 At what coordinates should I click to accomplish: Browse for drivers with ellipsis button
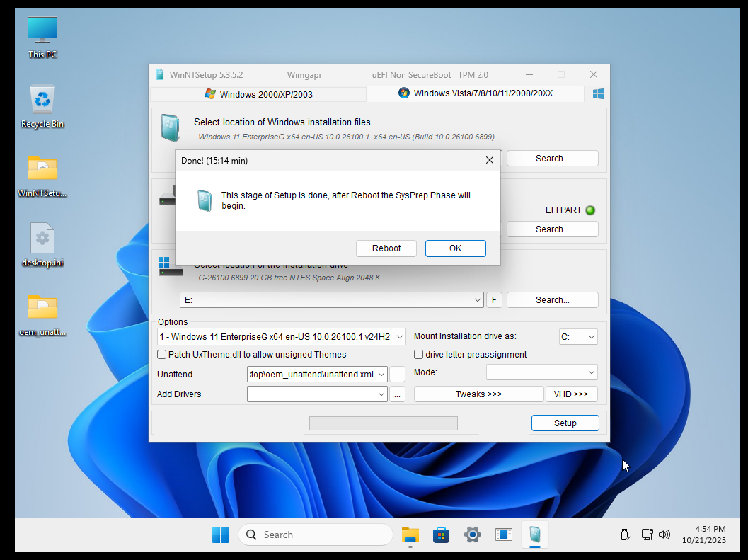[398, 394]
